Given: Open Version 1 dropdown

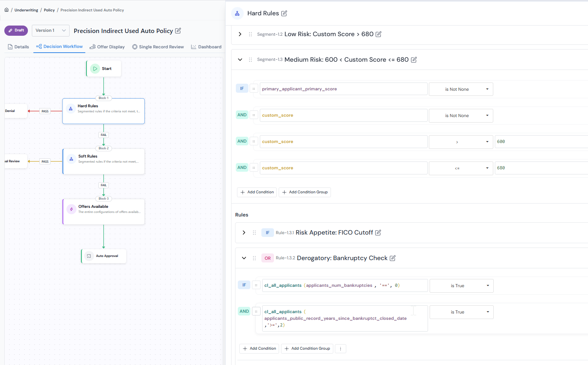Looking at the screenshot, I should (51, 31).
